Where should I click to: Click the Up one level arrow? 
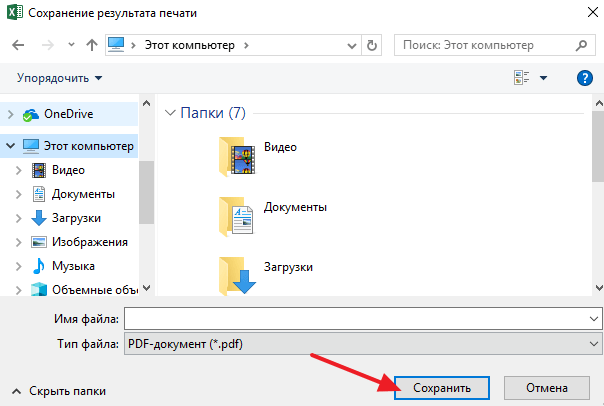(92, 46)
